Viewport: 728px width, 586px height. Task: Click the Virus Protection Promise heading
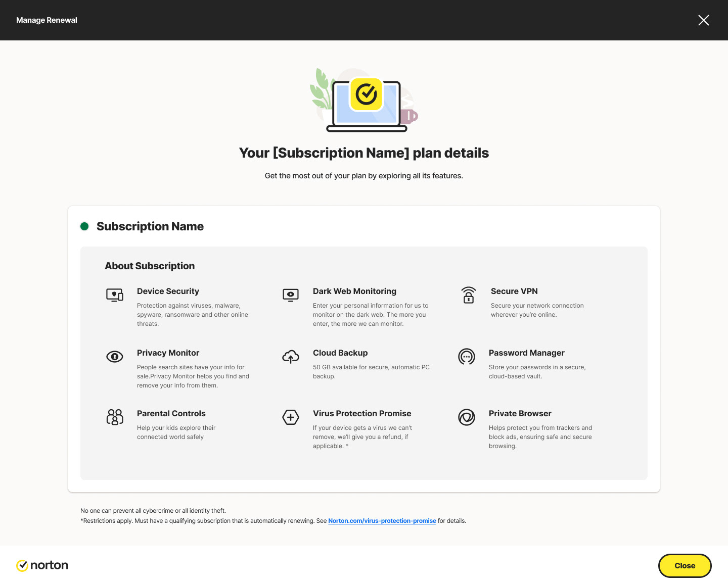[362, 414]
